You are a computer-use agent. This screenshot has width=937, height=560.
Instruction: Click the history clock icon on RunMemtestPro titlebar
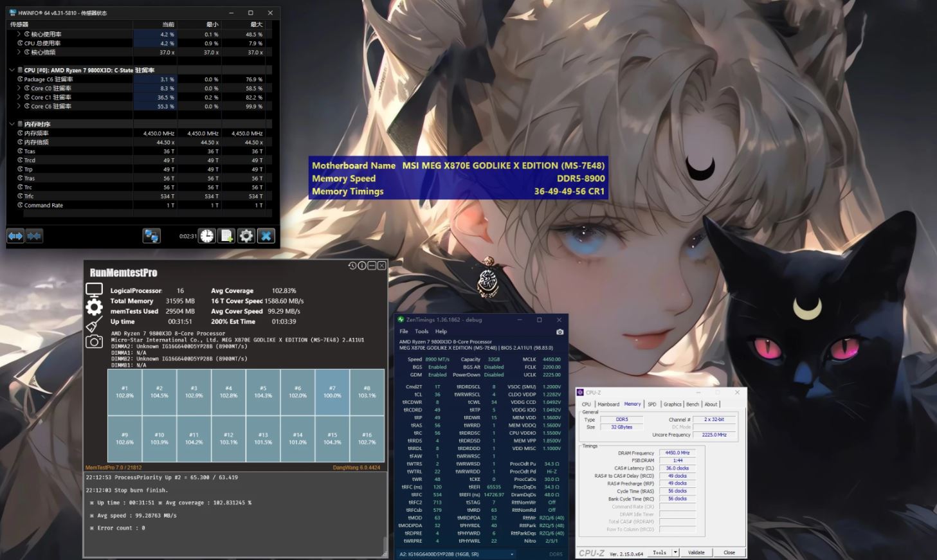coord(352,265)
